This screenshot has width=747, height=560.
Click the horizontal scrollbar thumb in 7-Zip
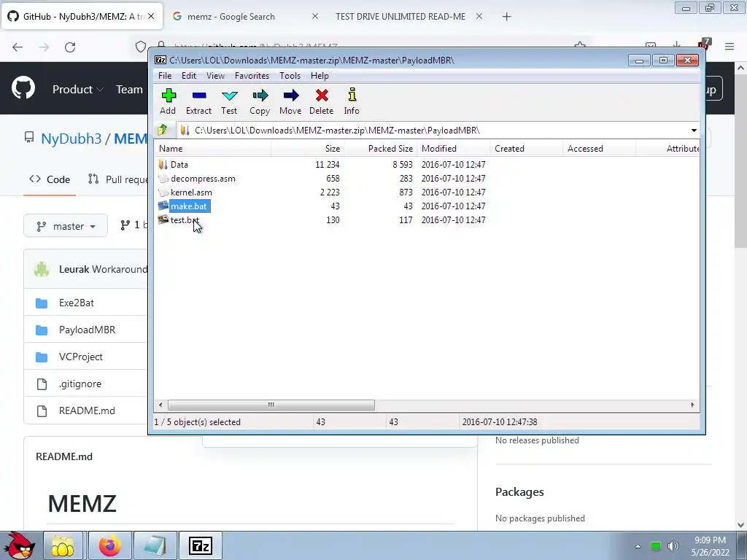point(271,405)
